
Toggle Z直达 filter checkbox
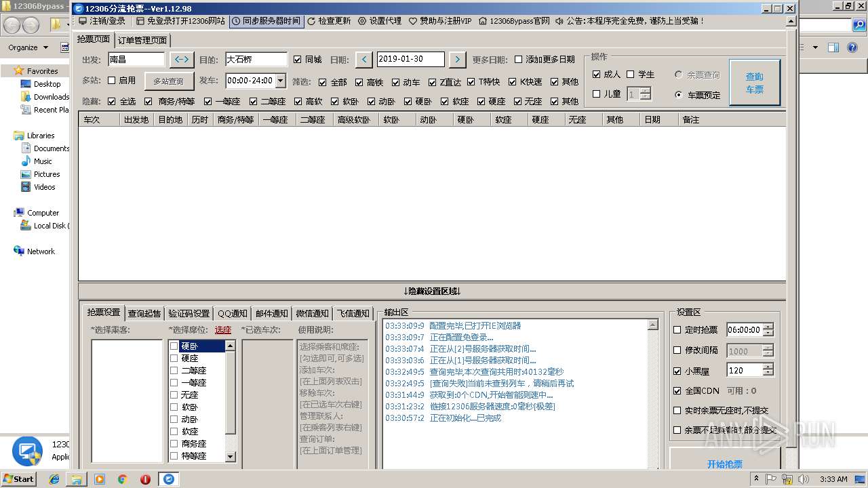click(x=433, y=82)
